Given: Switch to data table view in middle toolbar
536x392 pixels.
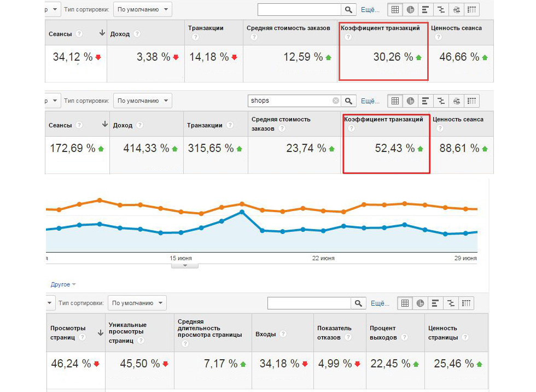Looking at the screenshot, I should coord(395,101).
